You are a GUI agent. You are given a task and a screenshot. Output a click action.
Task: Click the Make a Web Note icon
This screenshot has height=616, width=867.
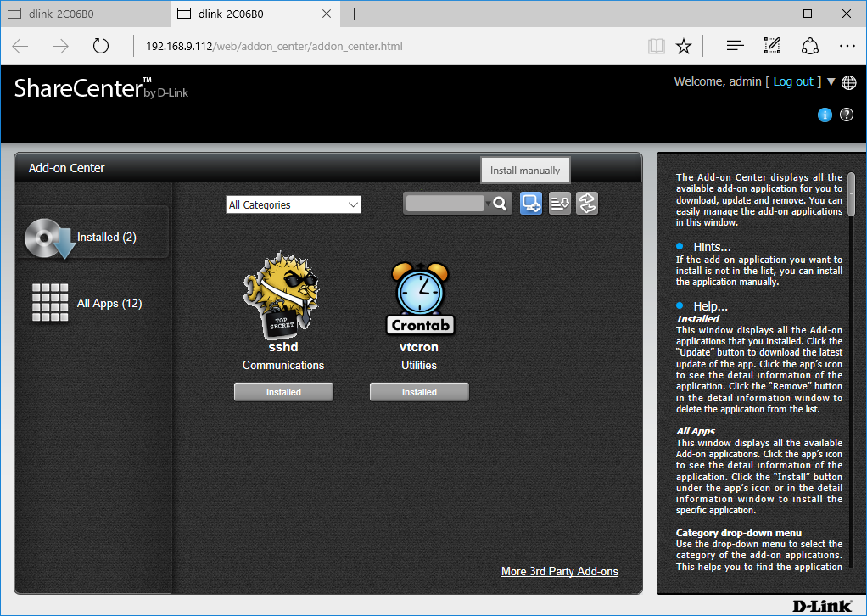tap(772, 46)
